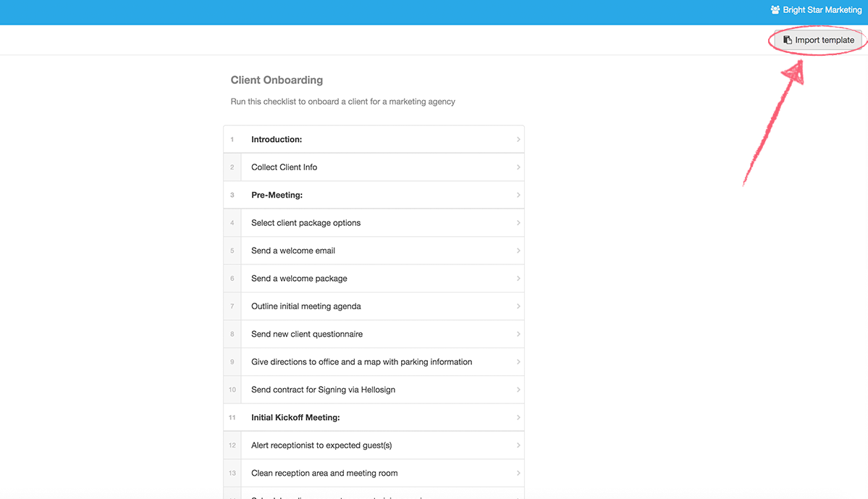Click the Bright Star Marketing people icon
The image size is (868, 499).
[775, 10]
